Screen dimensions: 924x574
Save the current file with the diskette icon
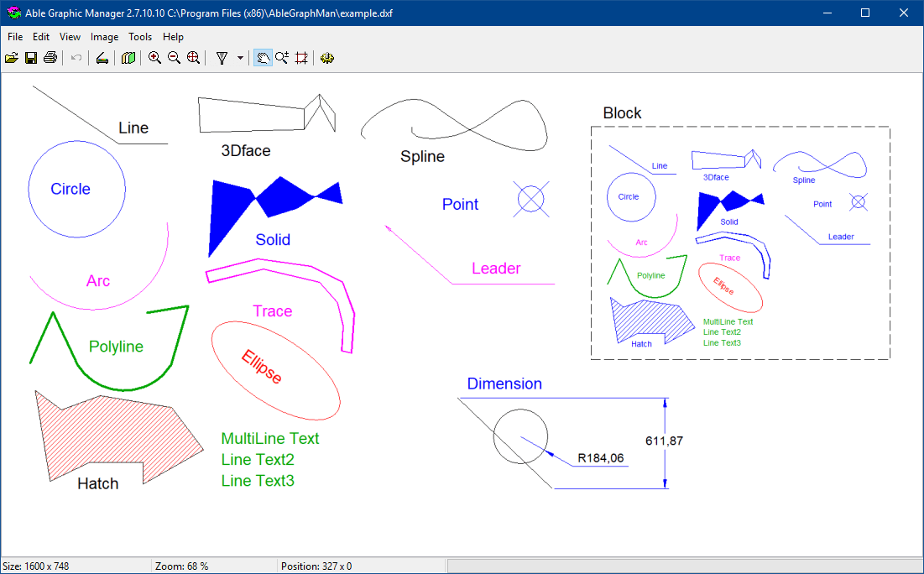[30, 57]
